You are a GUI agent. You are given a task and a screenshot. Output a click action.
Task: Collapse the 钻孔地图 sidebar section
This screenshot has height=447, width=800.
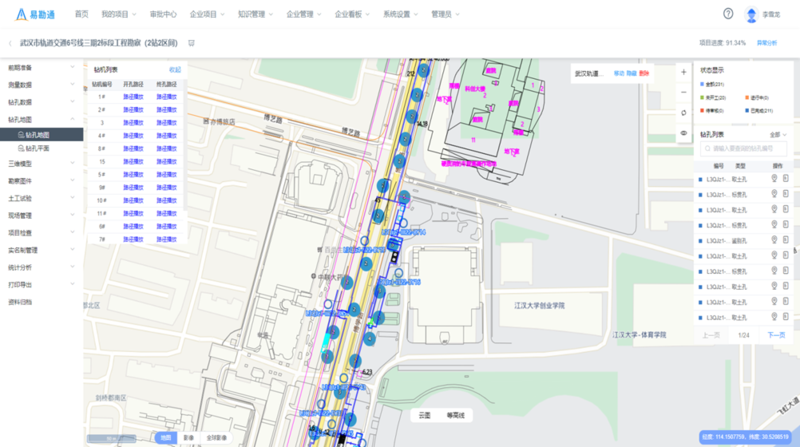(x=41, y=119)
